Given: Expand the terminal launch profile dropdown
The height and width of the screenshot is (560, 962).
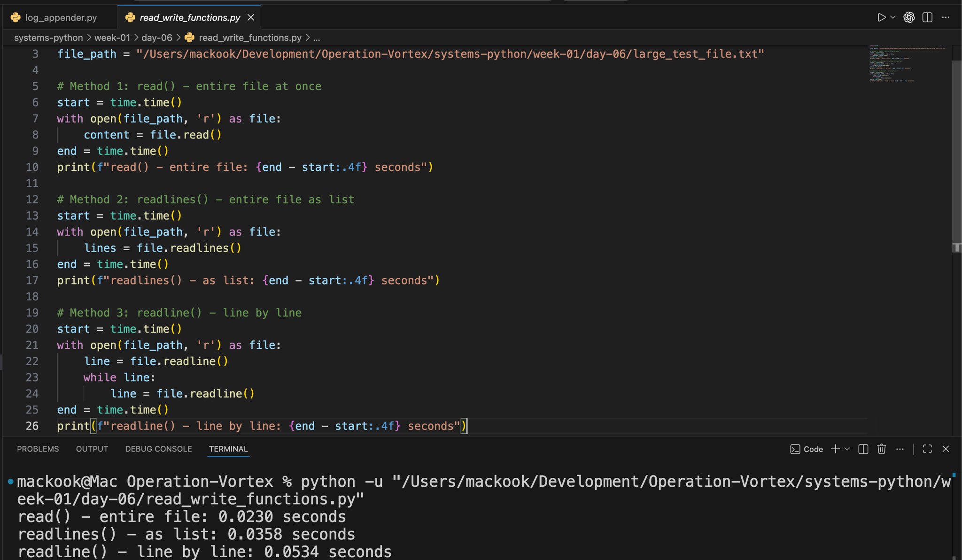Looking at the screenshot, I should point(847,449).
